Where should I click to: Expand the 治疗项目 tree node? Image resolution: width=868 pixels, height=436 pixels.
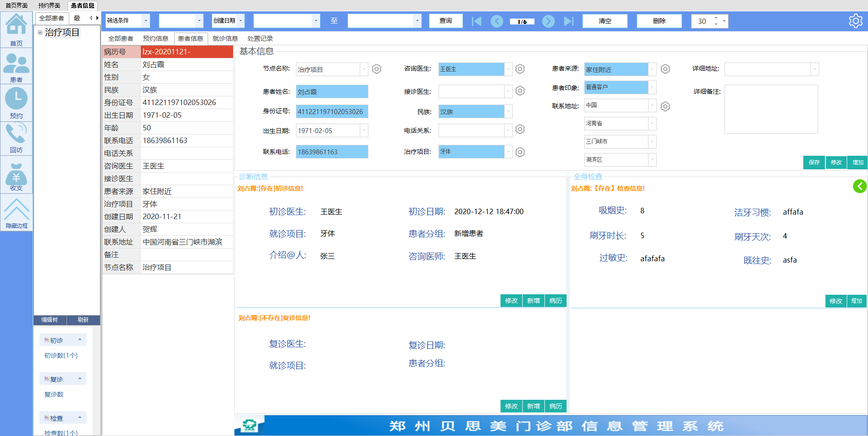pyautogui.click(x=40, y=33)
